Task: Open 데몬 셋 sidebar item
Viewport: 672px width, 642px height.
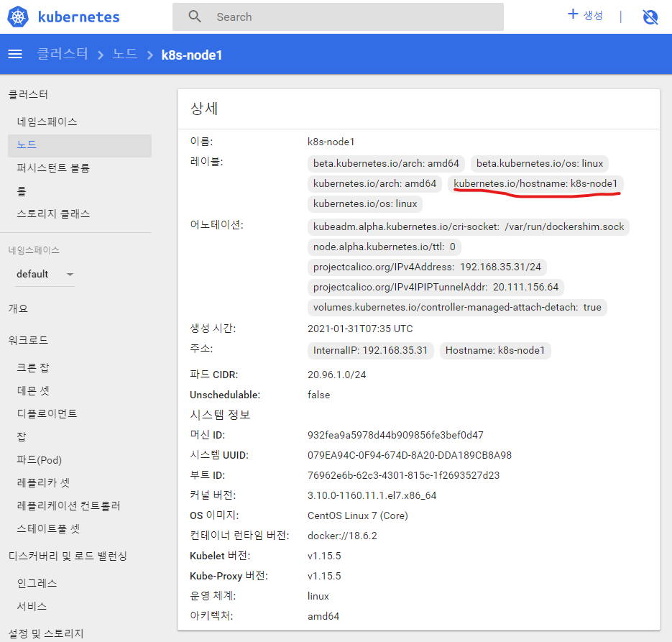Action: point(33,390)
